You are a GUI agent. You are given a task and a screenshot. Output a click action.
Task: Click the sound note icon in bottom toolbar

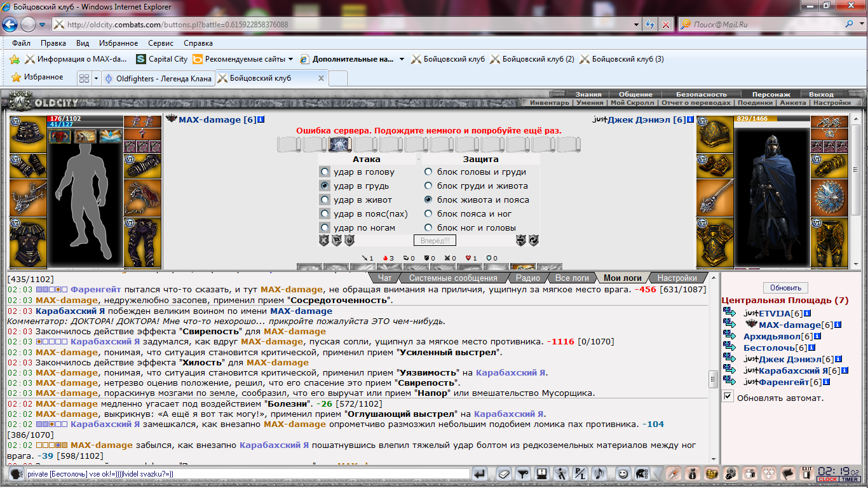599,473
